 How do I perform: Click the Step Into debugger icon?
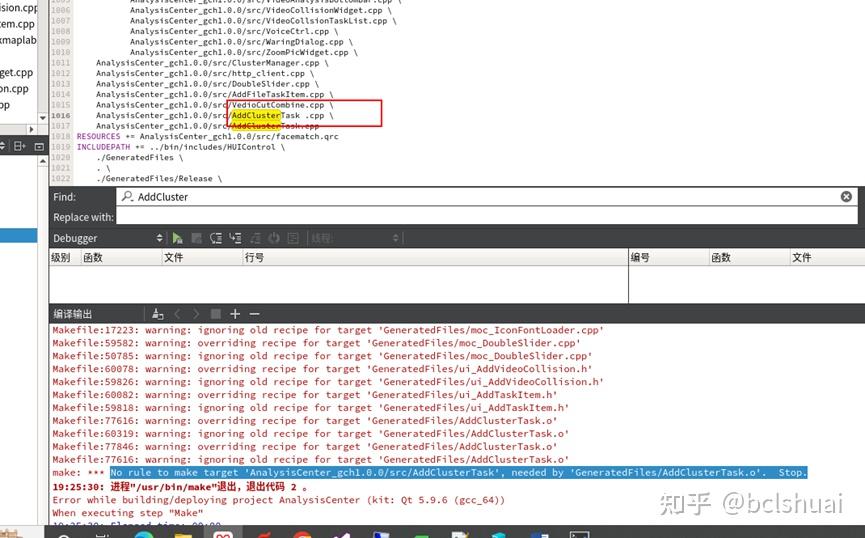[x=235, y=238]
